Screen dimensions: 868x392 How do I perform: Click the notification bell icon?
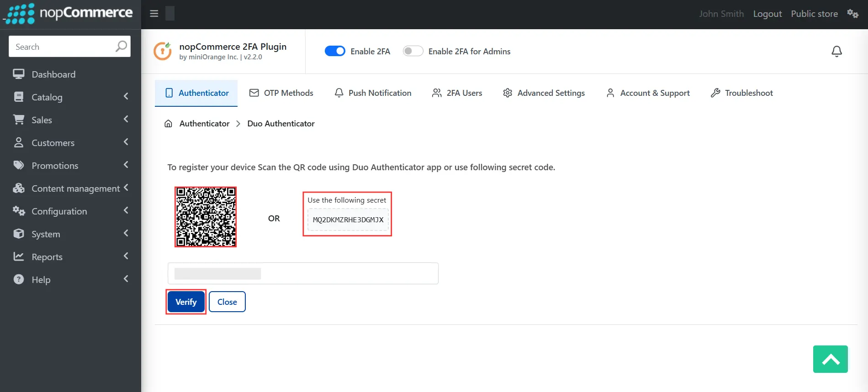[x=836, y=52]
